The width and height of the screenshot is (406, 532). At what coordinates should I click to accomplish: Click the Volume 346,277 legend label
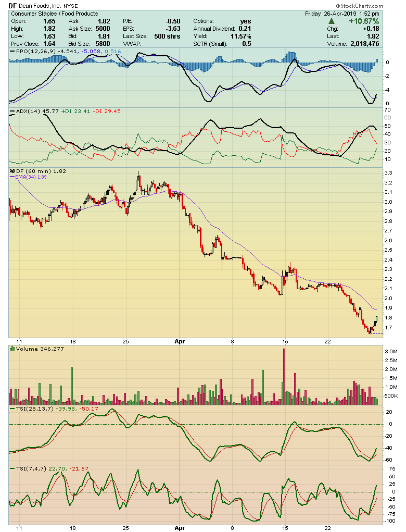pyautogui.click(x=40, y=349)
